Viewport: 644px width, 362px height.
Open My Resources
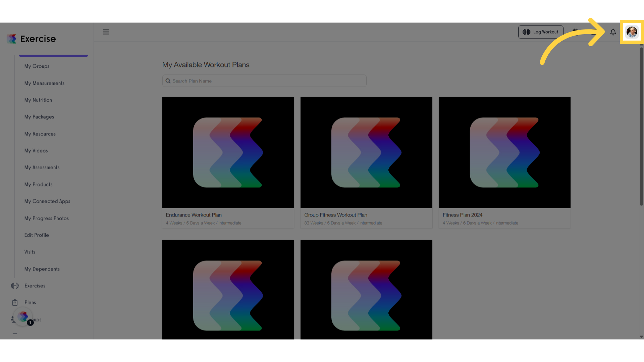coord(40,134)
